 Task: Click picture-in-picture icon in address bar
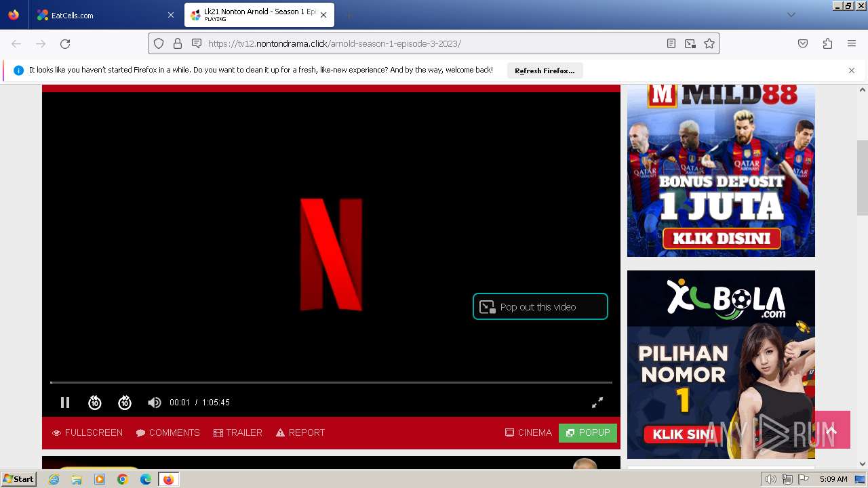(x=690, y=43)
